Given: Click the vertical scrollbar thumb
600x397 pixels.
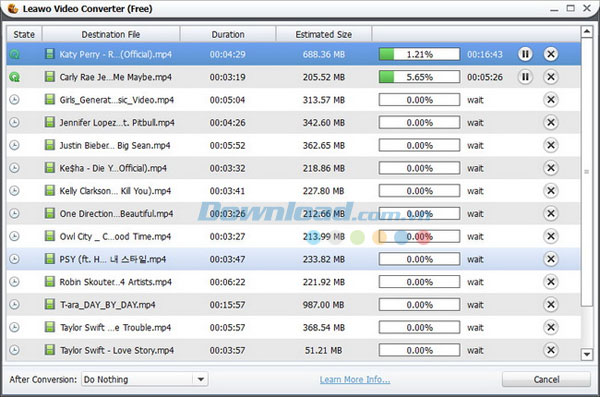Looking at the screenshot, I should 587,172.
